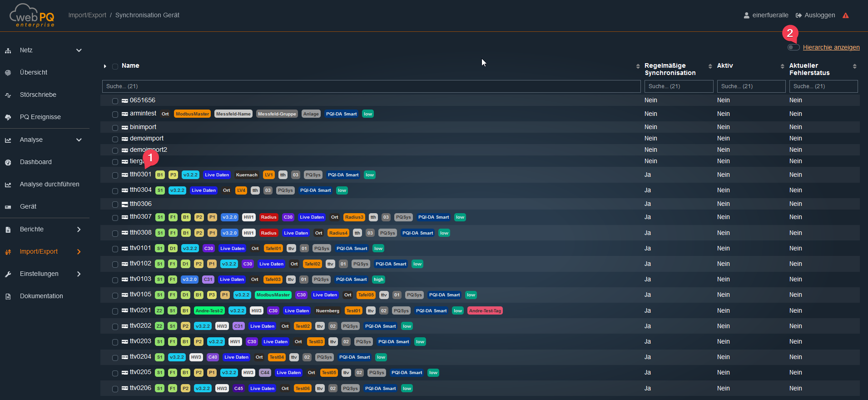Viewport: 868px width, 400px height.
Task: Click the ModbusMaster tag on armintest
Action: [x=192, y=114]
